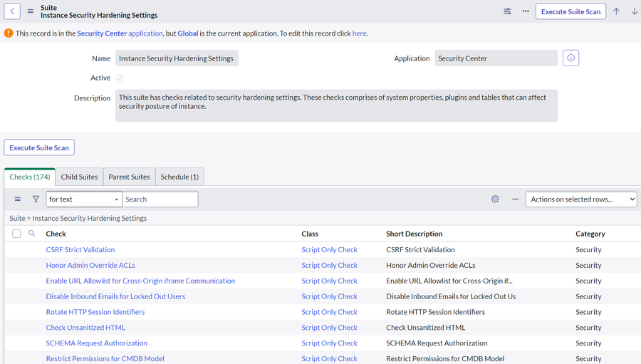Select all rows checkbox in list header
The height and width of the screenshot is (364, 641).
pyautogui.click(x=16, y=234)
